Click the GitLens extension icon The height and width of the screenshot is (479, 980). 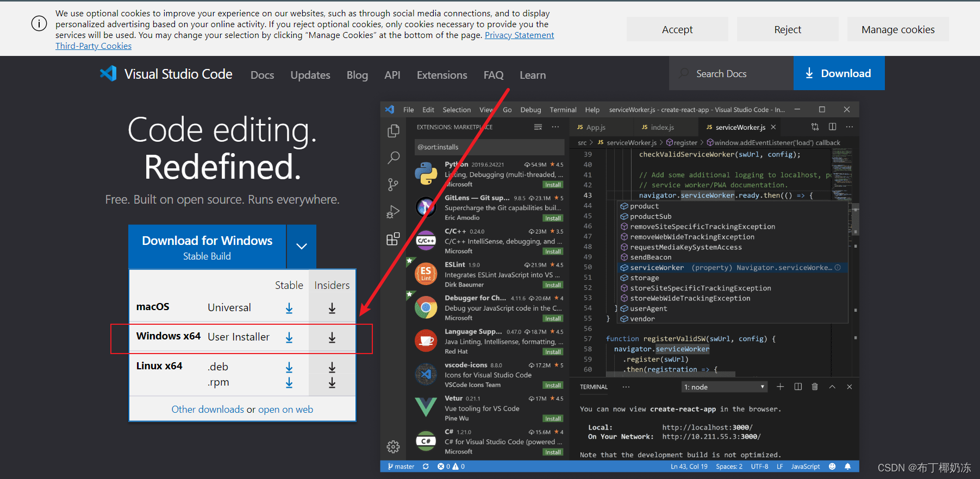tap(426, 207)
